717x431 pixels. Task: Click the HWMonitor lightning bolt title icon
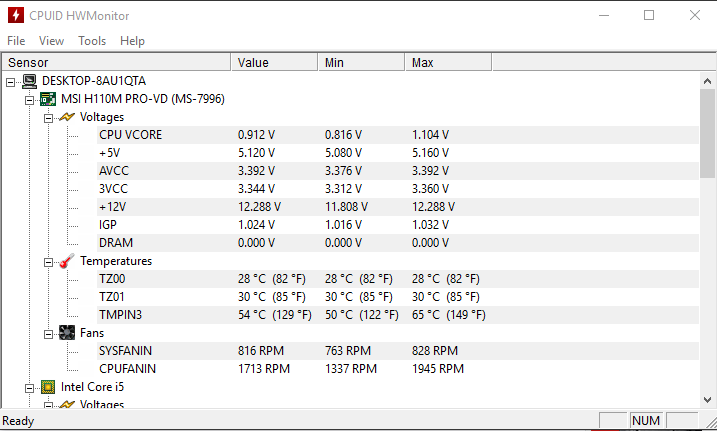tap(16, 16)
